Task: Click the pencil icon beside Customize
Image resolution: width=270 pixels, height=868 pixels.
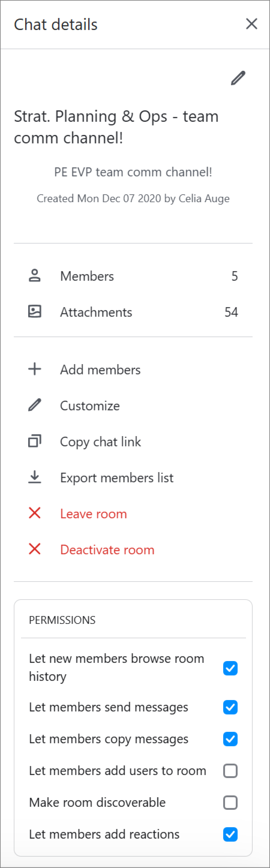Action: [35, 406]
